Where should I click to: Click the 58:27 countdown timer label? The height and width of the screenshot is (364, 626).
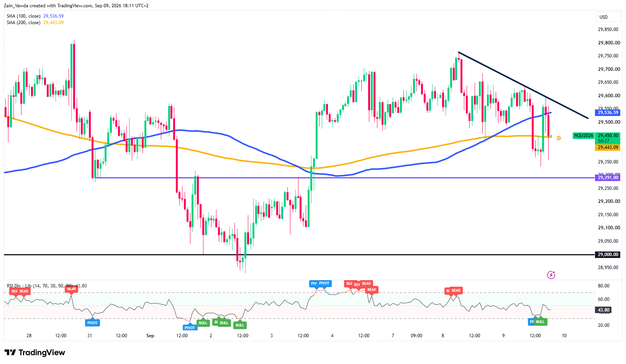(x=603, y=141)
